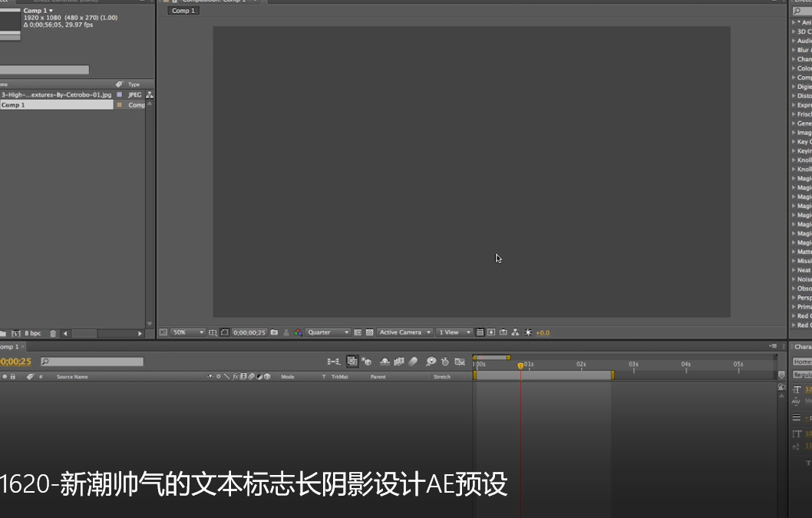This screenshot has height=518, width=812.
Task: Take a snapshot with the camera icon
Action: click(274, 332)
